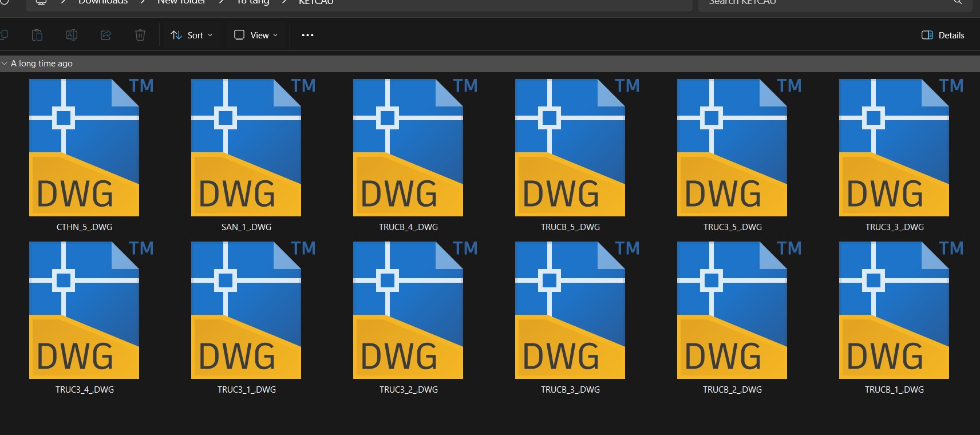This screenshot has width=980, height=435.
Task: Select the TRUC3_5_.DWG file icon
Action: pyautogui.click(x=732, y=148)
